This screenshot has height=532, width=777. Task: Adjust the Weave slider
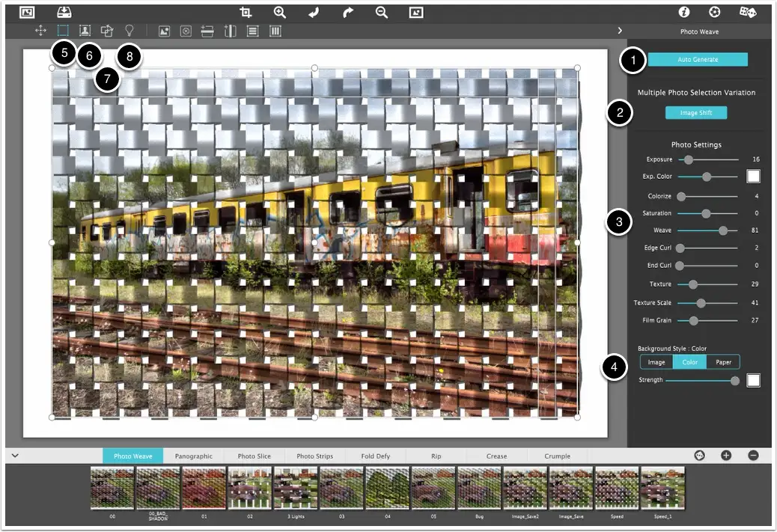722,230
